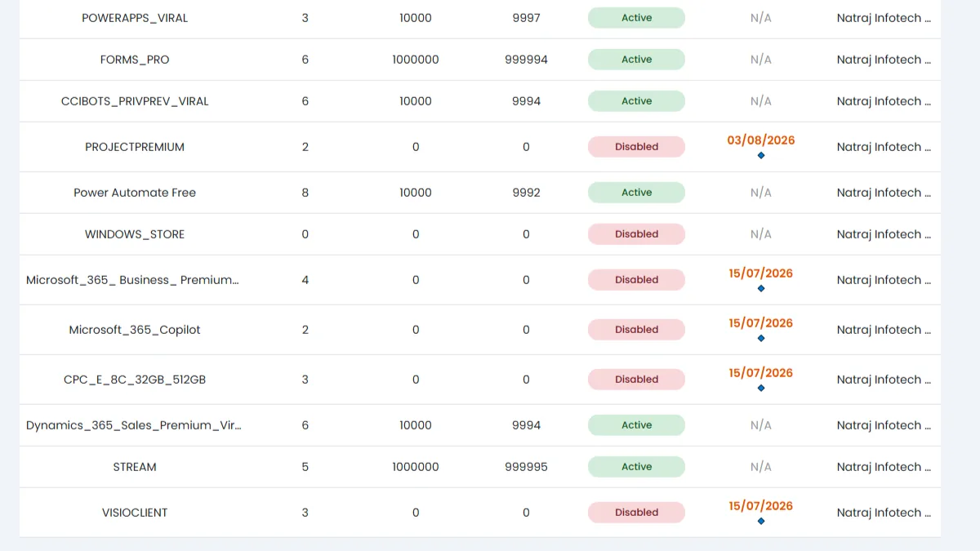This screenshot has height=551, width=980.
Task: Select the Microsoft_365_Copilot license name
Action: click(135, 330)
